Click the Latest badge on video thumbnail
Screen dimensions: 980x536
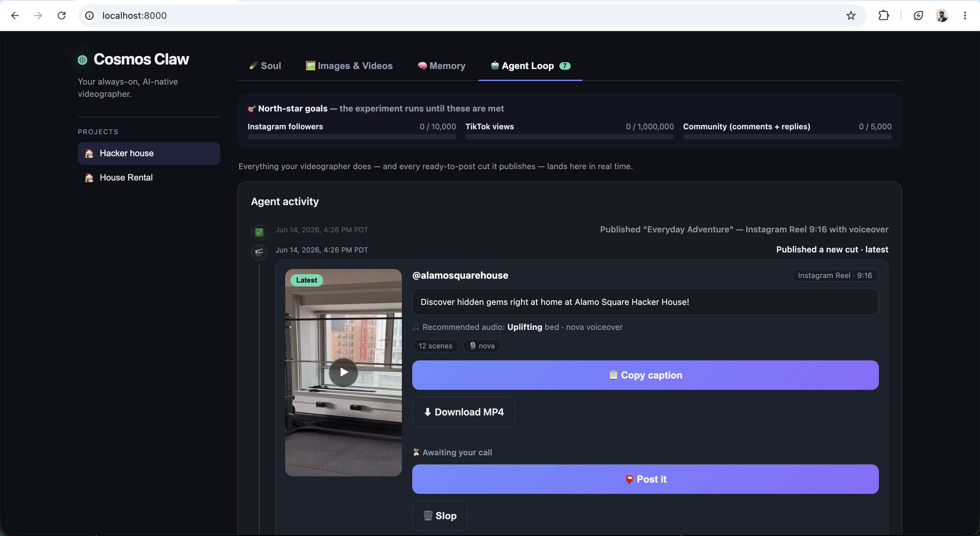click(x=306, y=280)
